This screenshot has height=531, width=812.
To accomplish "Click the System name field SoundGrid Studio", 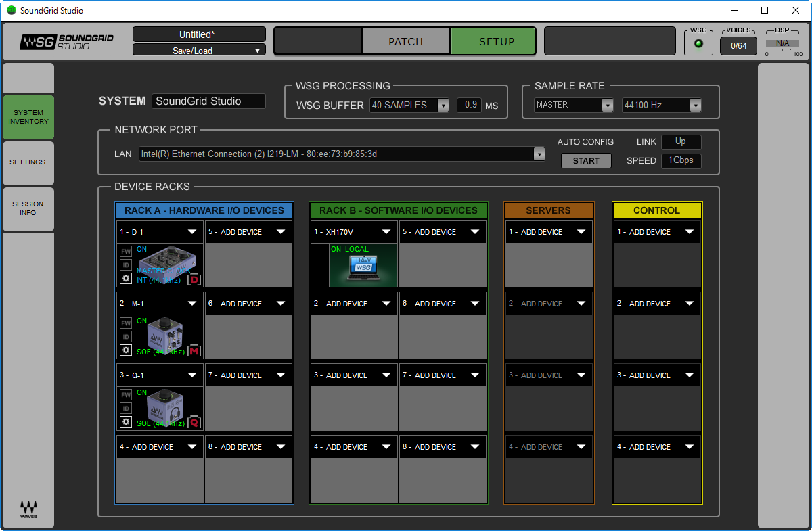I will pyautogui.click(x=208, y=101).
